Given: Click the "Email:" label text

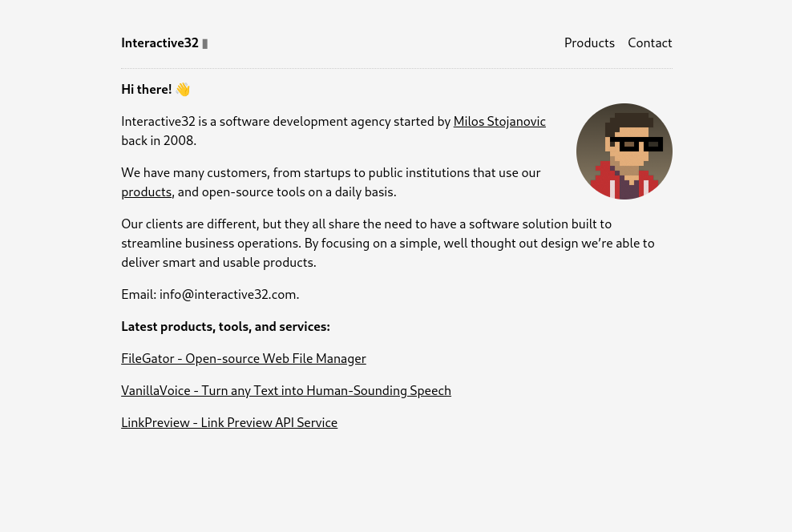Looking at the screenshot, I should click(x=139, y=295).
